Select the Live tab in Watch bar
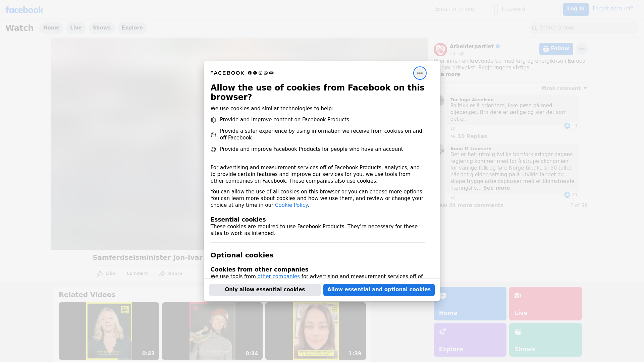Image resolution: width=644 pixels, height=362 pixels. pos(76,28)
